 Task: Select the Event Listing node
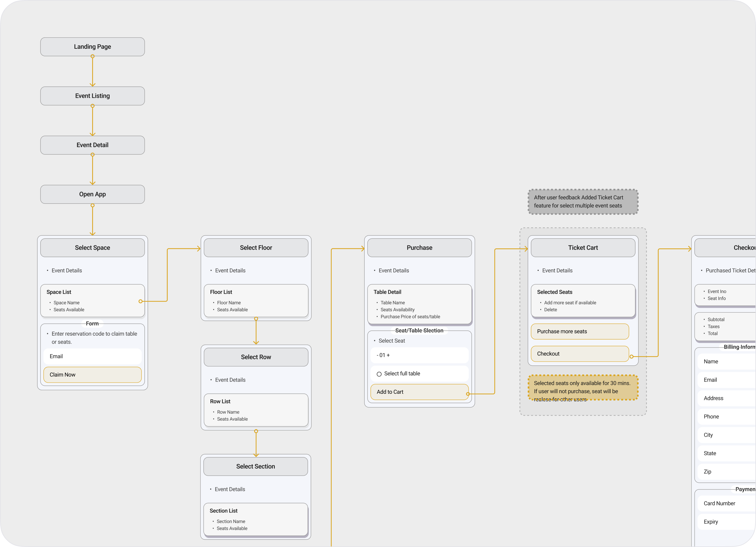[x=92, y=96]
